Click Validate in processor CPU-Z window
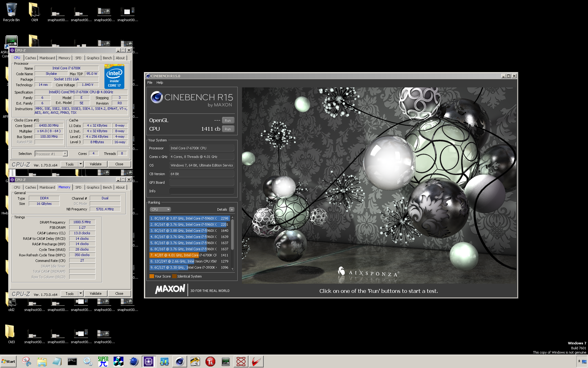Viewport: 588px width, 368px height. click(x=96, y=164)
